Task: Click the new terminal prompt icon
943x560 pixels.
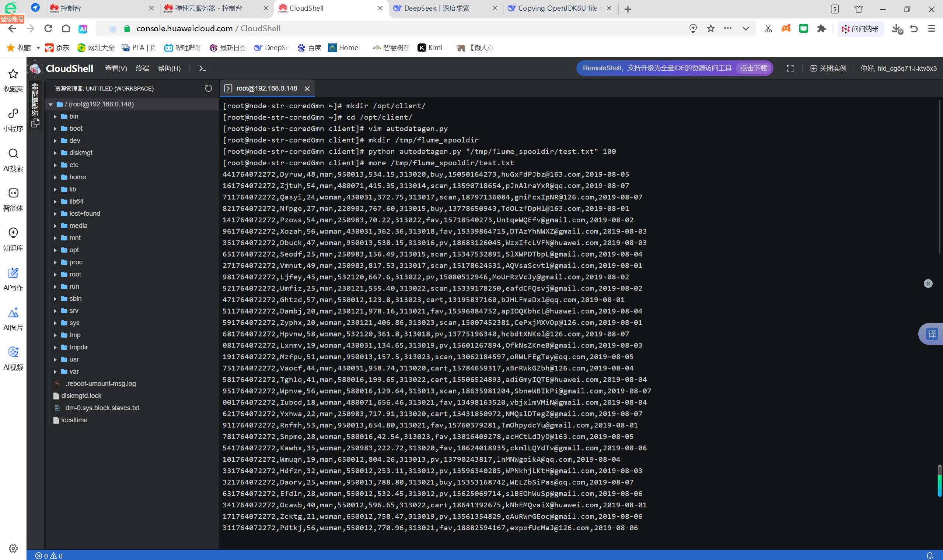Action: pyautogui.click(x=202, y=68)
